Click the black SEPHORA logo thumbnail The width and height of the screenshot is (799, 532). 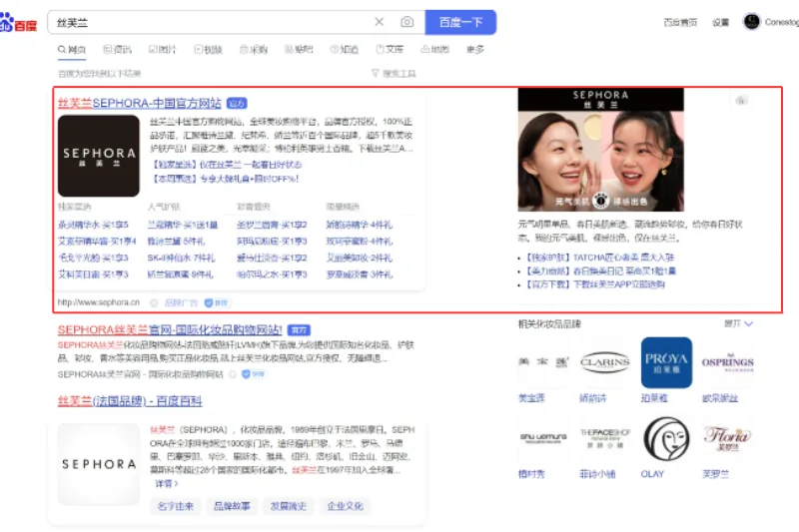pos(98,156)
